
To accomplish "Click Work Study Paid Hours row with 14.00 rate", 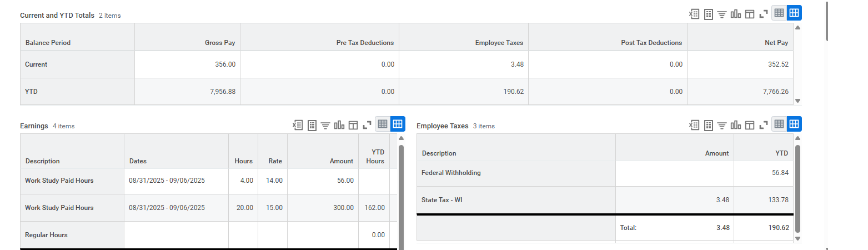I will 209,181.
